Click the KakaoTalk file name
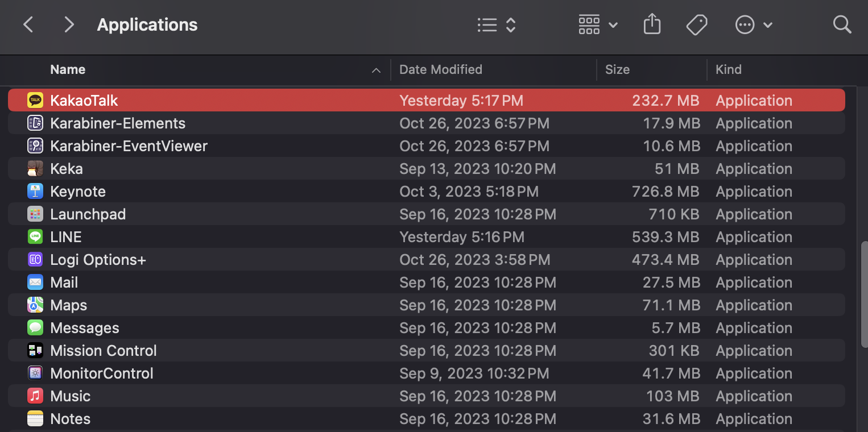The width and height of the screenshot is (868, 432). (x=84, y=101)
